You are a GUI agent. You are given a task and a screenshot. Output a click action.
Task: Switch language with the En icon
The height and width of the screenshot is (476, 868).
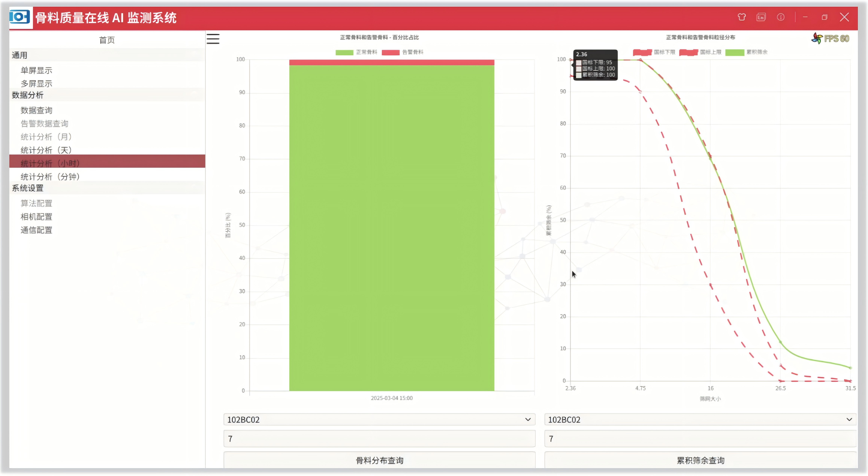tap(761, 17)
